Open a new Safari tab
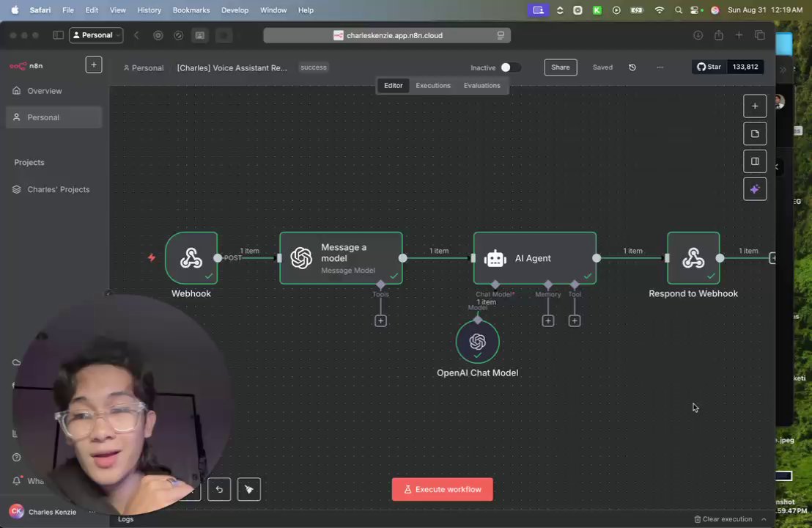Image resolution: width=812 pixels, height=528 pixels. pos(739,35)
